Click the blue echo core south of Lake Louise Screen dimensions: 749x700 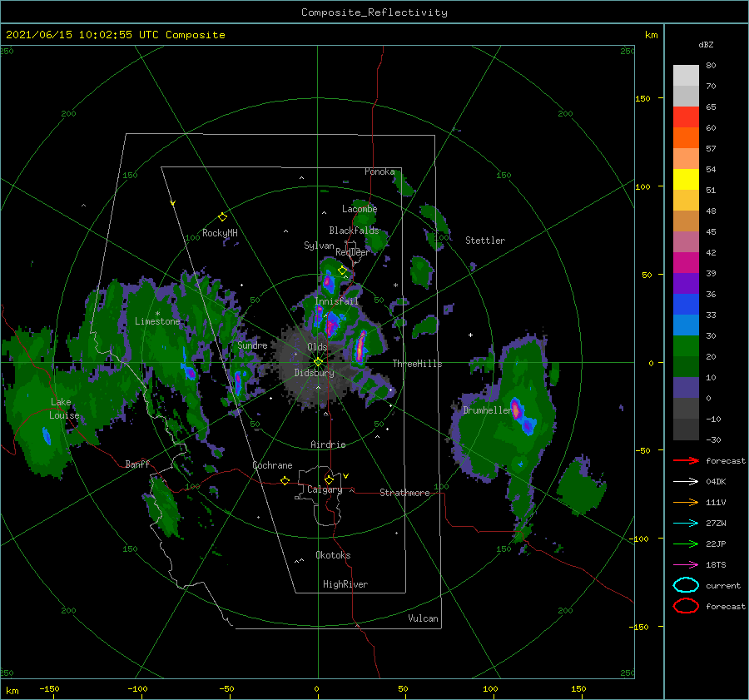pyautogui.click(x=47, y=436)
